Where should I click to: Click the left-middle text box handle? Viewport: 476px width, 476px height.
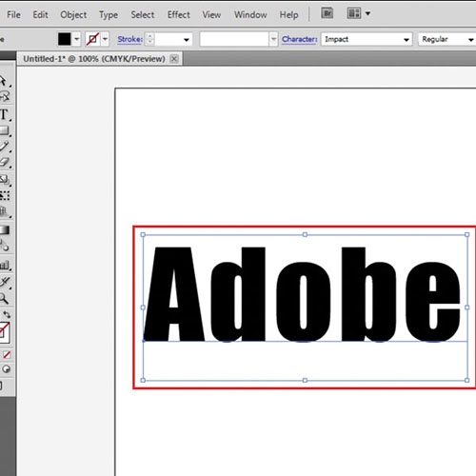point(143,307)
